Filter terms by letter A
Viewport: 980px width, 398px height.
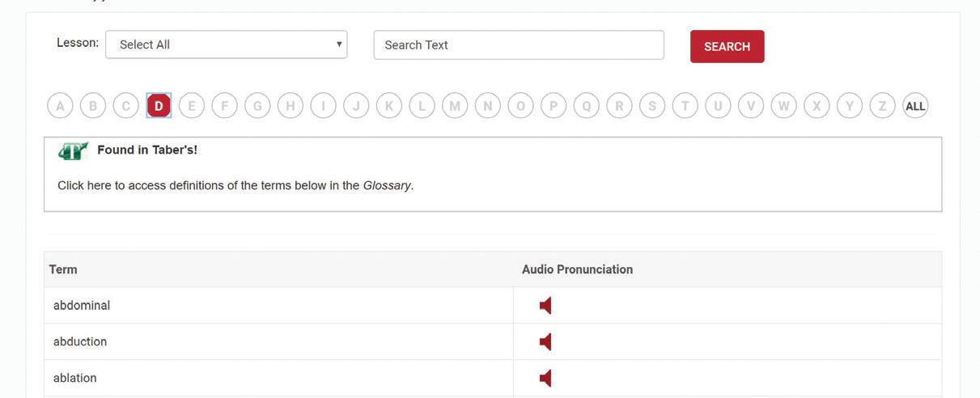coord(60,106)
